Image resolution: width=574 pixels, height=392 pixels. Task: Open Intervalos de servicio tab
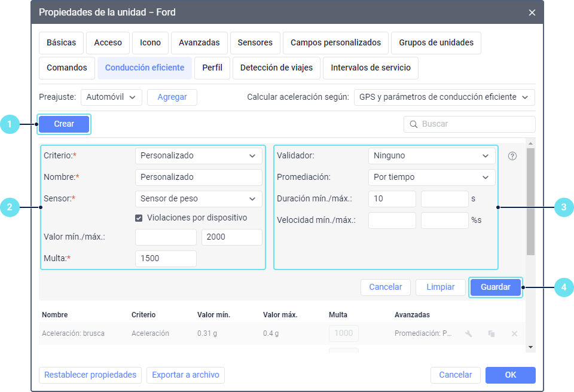371,68
